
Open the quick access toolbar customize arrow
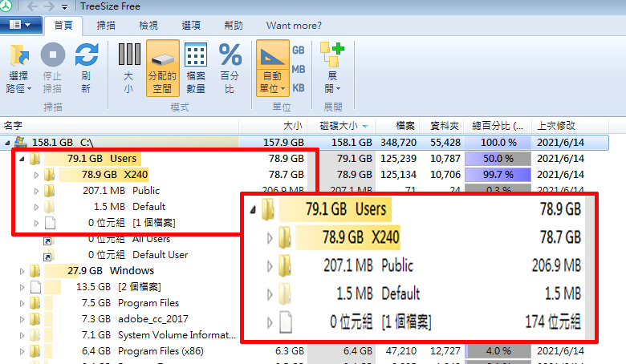tap(65, 7)
